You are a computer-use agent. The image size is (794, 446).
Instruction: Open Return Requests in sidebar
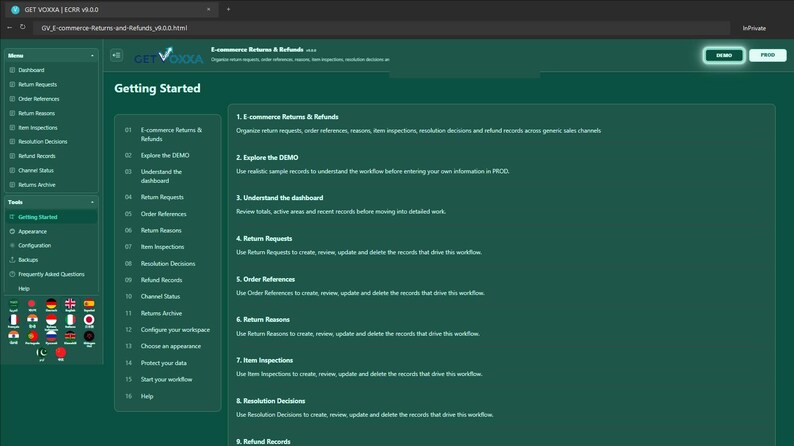(x=51, y=85)
